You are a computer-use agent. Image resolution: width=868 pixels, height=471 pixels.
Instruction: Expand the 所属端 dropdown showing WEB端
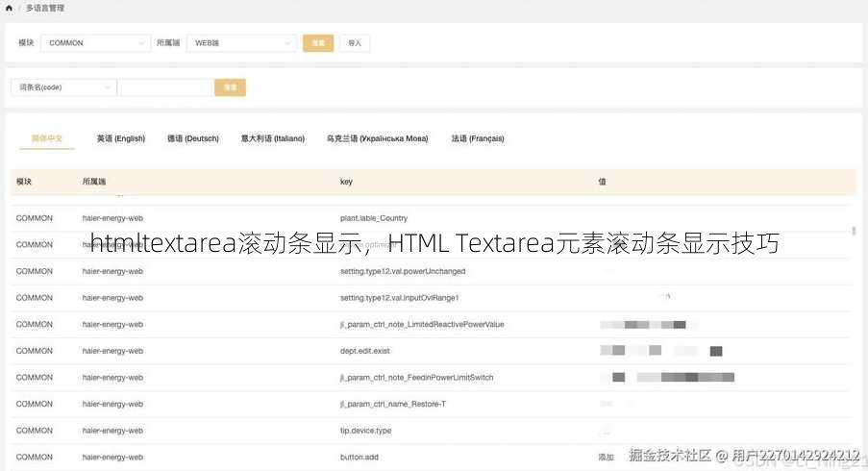pyautogui.click(x=241, y=43)
